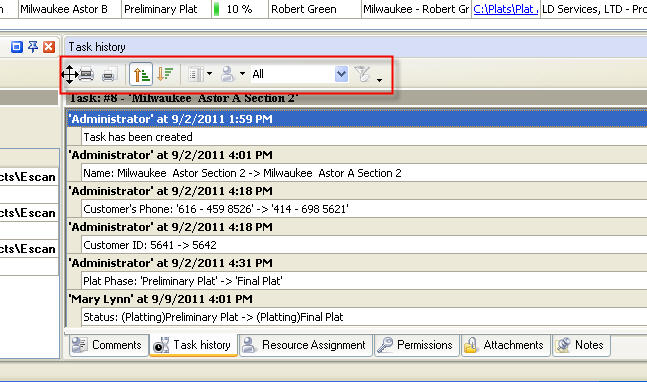Screen dimensions: 647x382
Task: Click the 'Name: Milwaukee Astor Section 2' change row
Action: [364, 173]
